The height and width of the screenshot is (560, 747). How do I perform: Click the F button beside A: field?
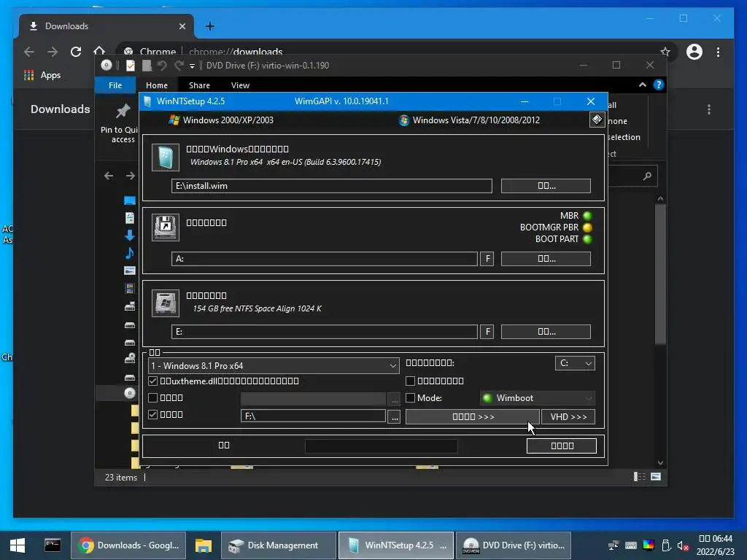487,259
